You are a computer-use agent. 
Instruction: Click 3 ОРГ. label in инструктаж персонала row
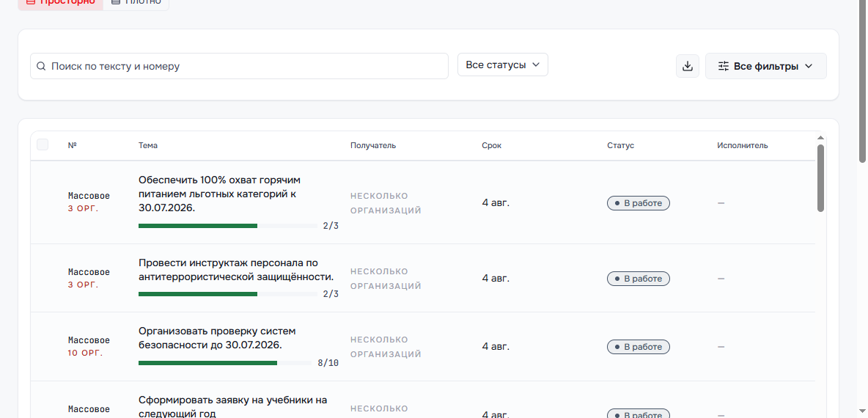83,285
